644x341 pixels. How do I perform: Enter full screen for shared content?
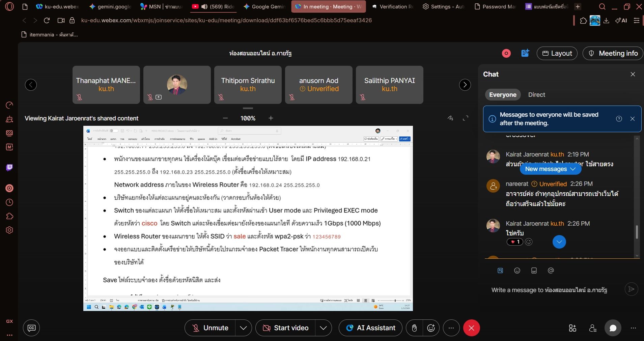pos(466,118)
